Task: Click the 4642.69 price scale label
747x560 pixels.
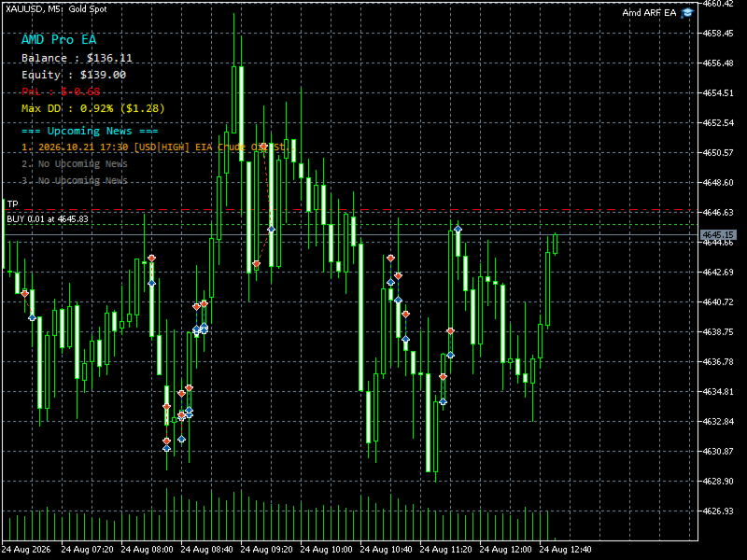Action: coord(718,273)
